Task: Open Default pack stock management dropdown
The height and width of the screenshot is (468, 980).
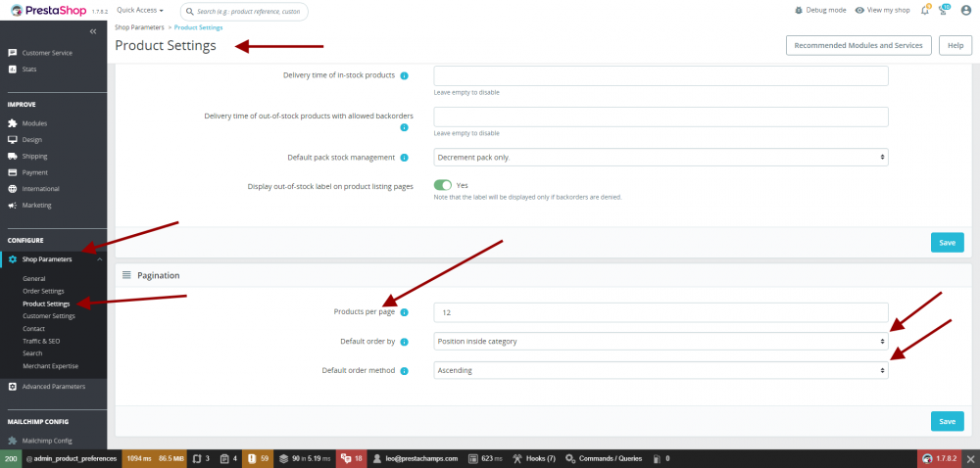Action: (x=661, y=158)
